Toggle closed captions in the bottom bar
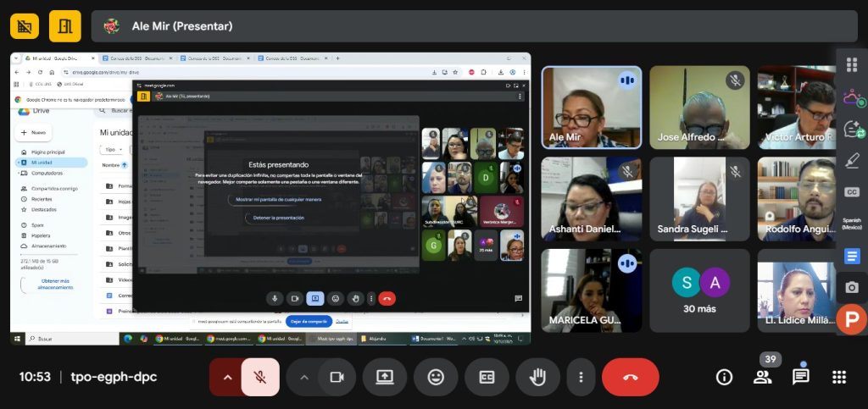The width and height of the screenshot is (868, 409). tap(487, 378)
